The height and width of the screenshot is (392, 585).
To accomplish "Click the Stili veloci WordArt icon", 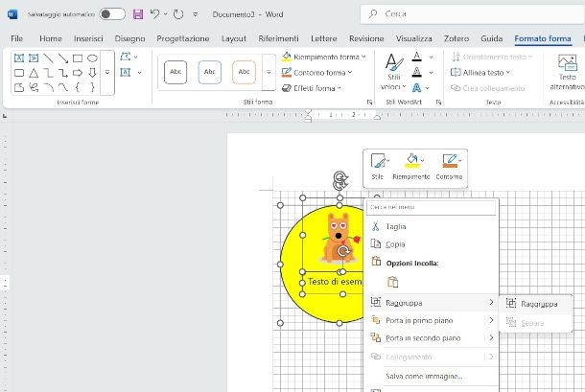I will pyautogui.click(x=391, y=70).
